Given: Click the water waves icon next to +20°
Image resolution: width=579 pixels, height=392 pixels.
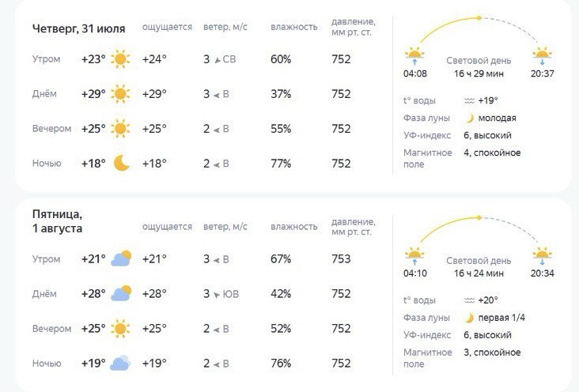Looking at the screenshot, I should [469, 300].
